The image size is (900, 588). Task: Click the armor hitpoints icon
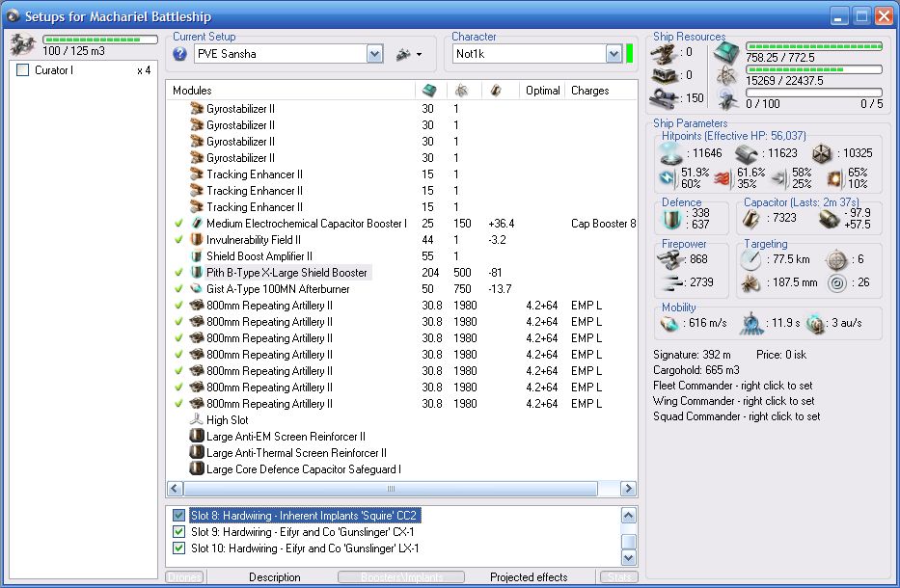point(747,153)
